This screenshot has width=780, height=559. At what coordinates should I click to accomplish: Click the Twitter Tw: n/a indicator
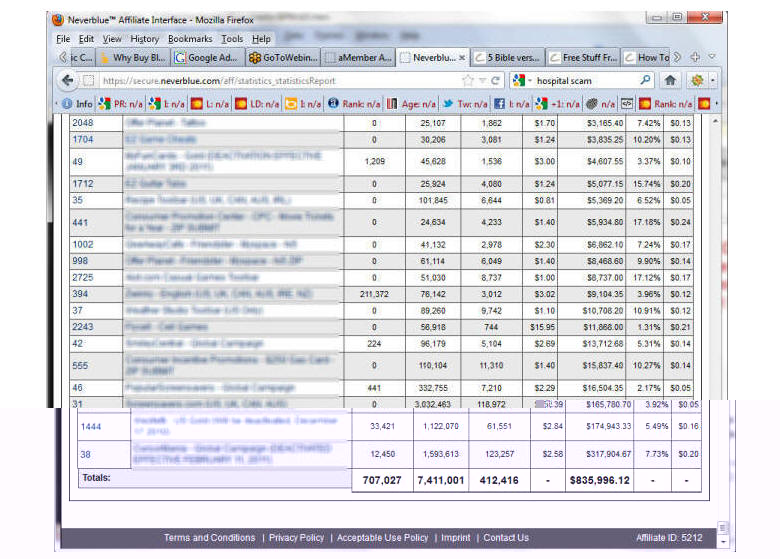465,103
